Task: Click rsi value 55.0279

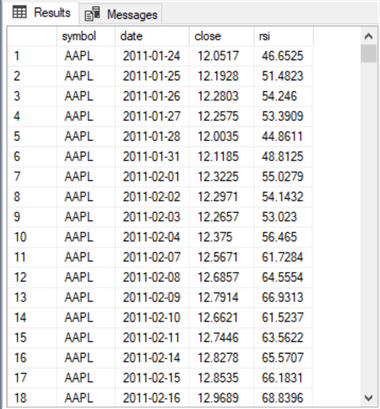Action: tap(283, 176)
